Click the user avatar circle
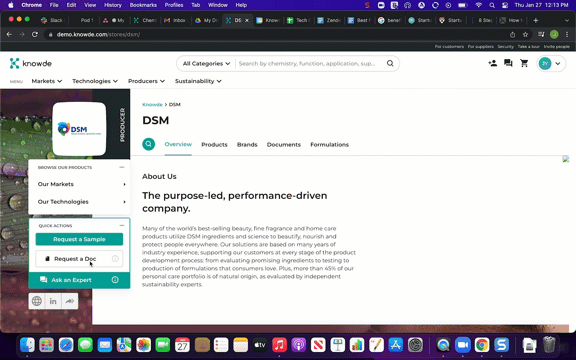The width and height of the screenshot is (576, 360). point(545,64)
